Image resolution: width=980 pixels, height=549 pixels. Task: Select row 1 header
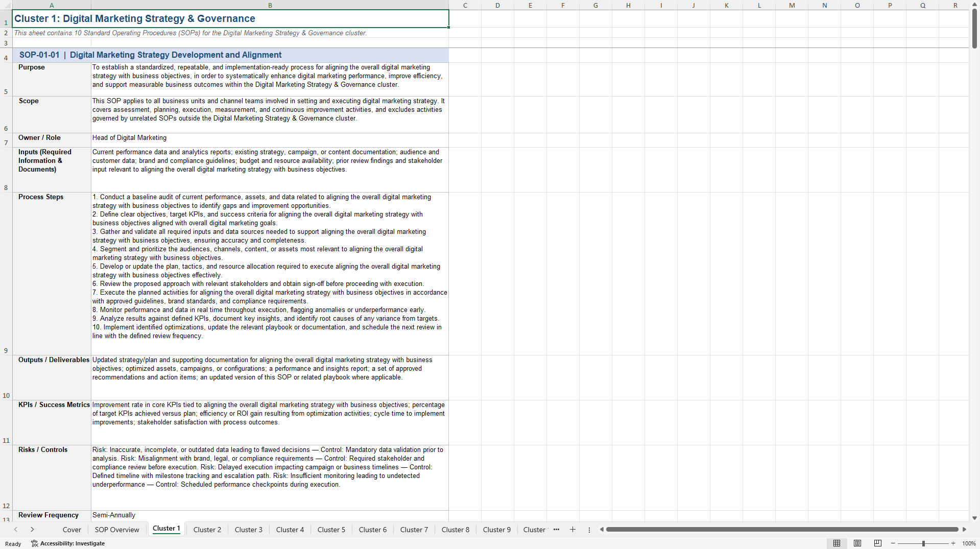pyautogui.click(x=6, y=19)
